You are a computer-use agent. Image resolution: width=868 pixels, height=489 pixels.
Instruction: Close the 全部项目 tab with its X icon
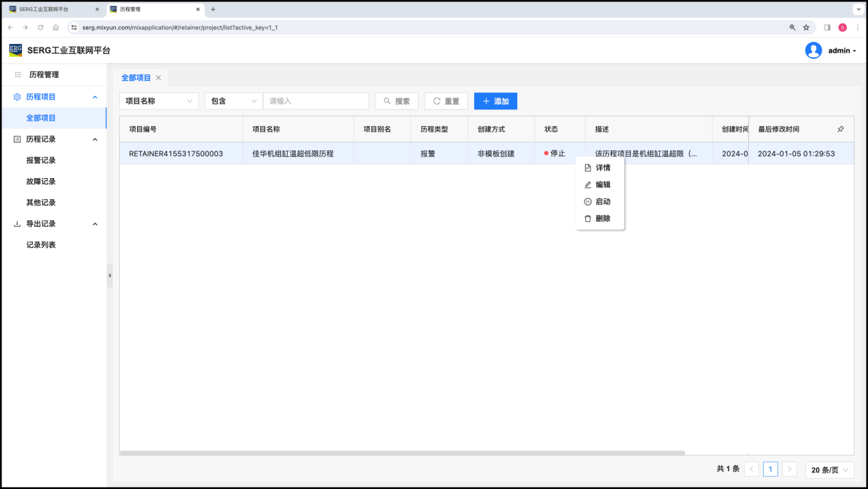click(158, 78)
